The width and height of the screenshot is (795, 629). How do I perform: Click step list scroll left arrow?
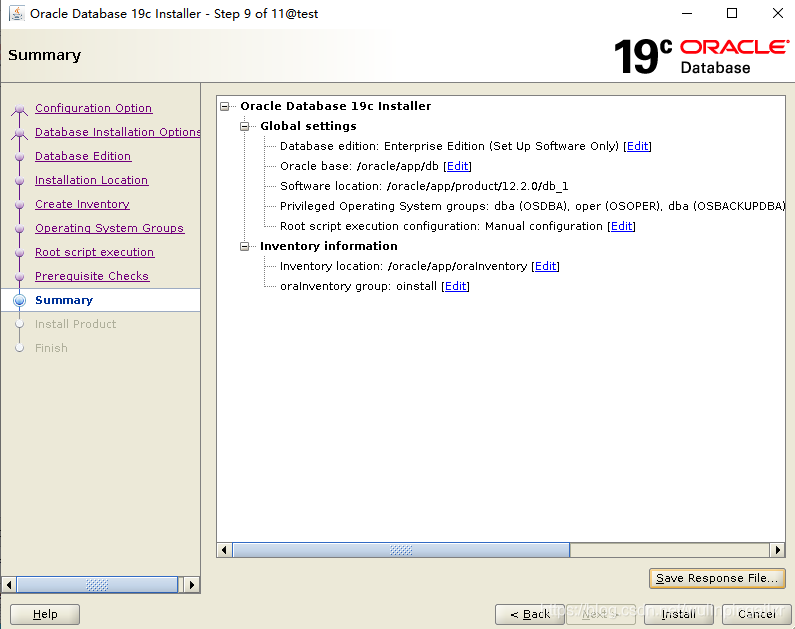[9, 585]
